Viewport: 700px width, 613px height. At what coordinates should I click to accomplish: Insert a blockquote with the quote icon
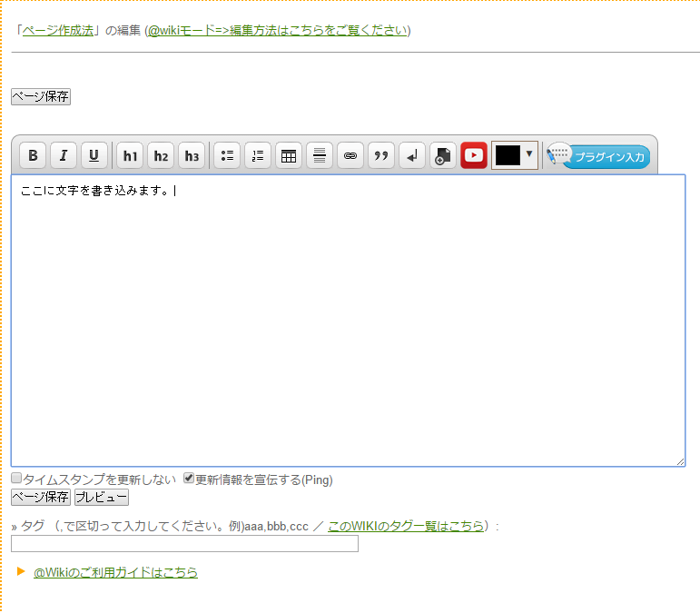(x=381, y=155)
